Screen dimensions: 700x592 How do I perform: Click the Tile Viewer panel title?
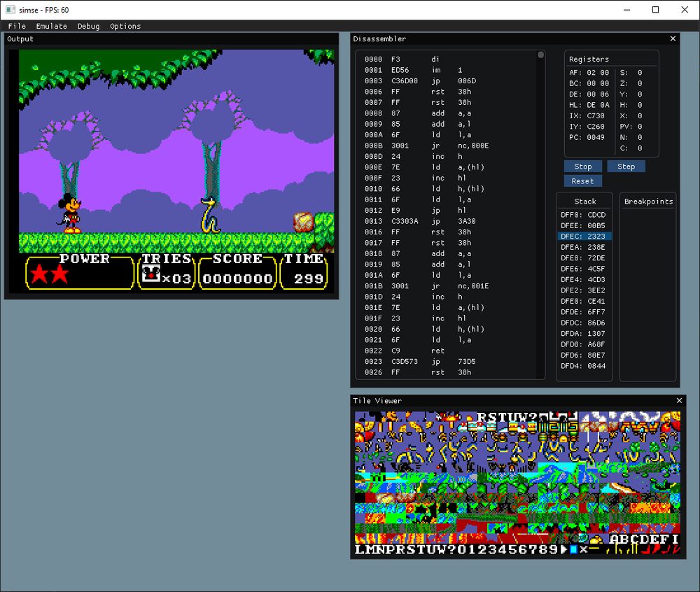pyautogui.click(x=377, y=401)
